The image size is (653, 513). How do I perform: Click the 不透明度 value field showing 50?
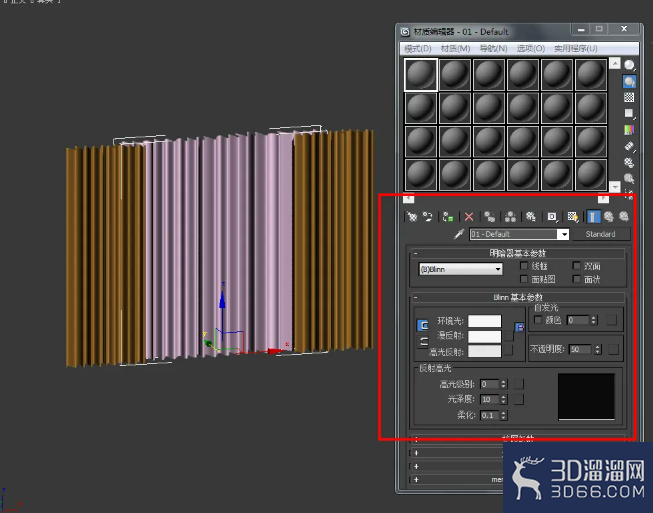[x=581, y=349]
